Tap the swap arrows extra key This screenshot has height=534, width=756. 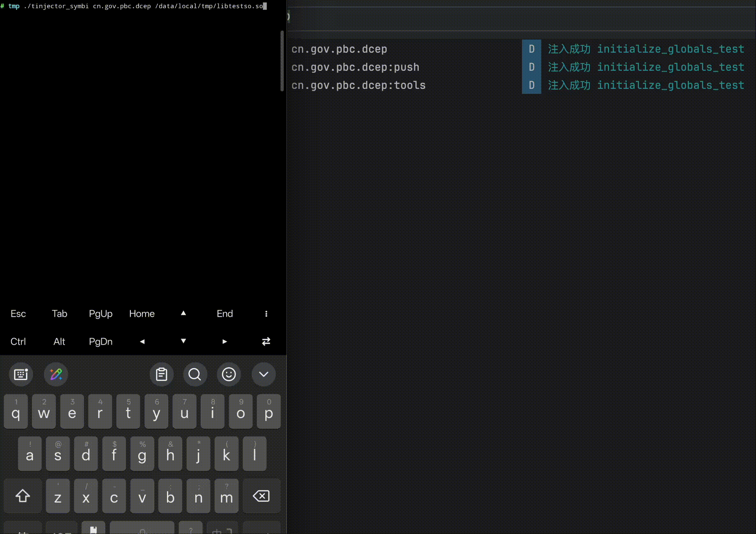point(266,341)
